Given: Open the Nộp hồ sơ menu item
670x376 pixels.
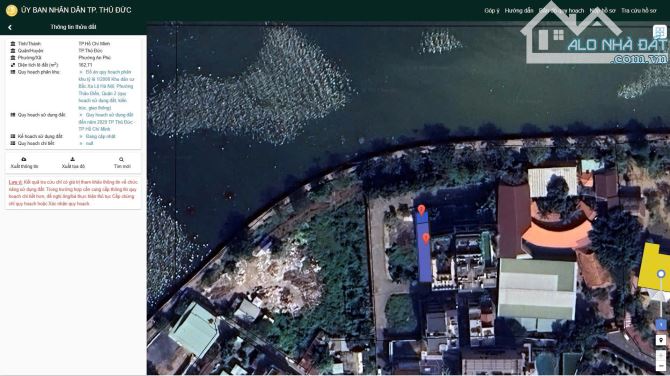Looking at the screenshot, I should [602, 10].
